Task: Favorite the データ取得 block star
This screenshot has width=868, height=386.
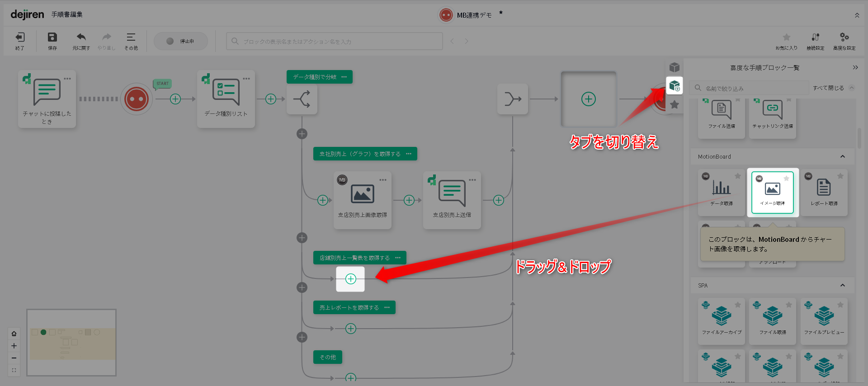Action: (738, 176)
